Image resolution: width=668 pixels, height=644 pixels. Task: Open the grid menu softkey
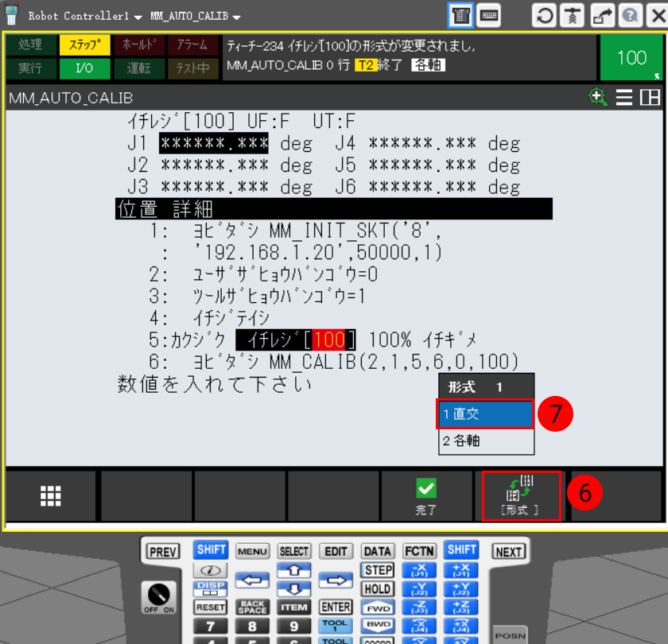point(50,496)
